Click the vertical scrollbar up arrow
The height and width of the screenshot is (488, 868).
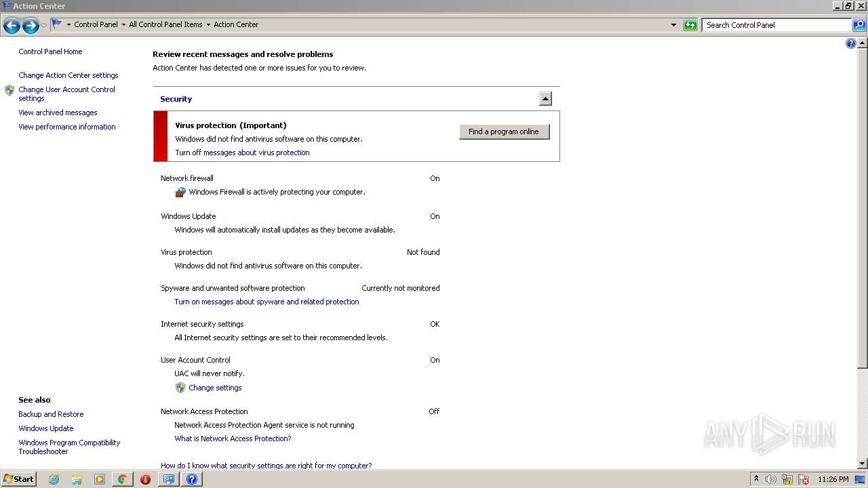coord(863,43)
